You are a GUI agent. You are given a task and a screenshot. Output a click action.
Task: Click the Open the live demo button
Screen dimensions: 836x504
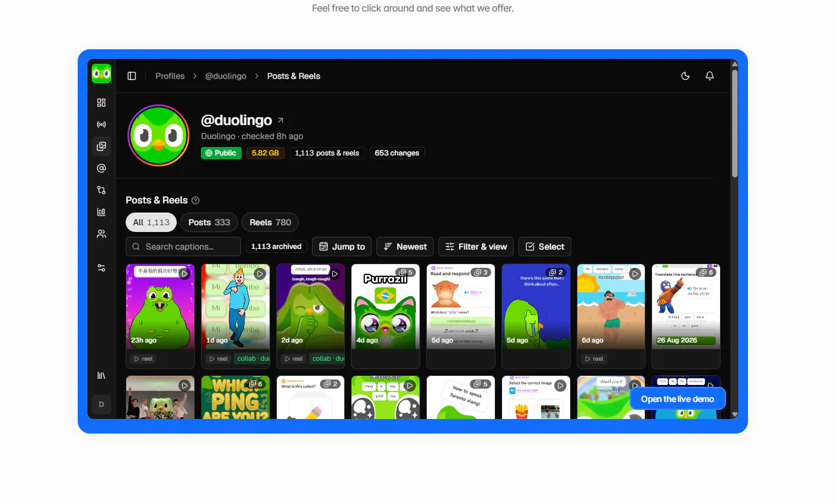tap(678, 399)
